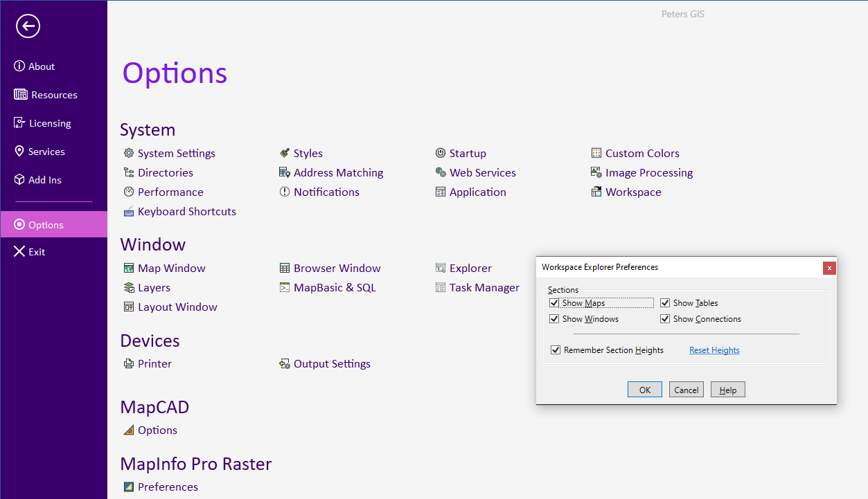The width and height of the screenshot is (868, 499).
Task: Click the Explorer magnifier icon
Action: point(441,268)
